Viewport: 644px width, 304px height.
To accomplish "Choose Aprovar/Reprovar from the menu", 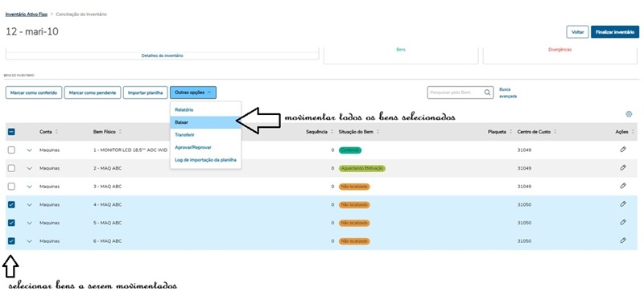I will click(206, 147).
